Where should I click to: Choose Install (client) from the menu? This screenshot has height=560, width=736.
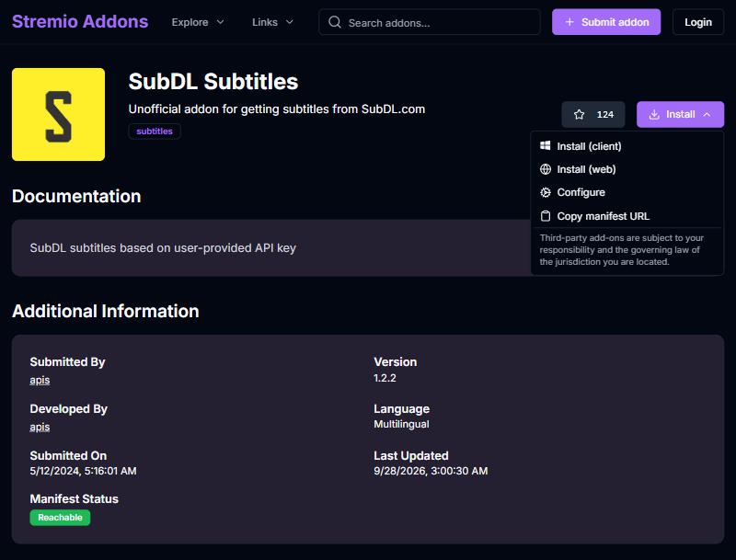click(627, 146)
